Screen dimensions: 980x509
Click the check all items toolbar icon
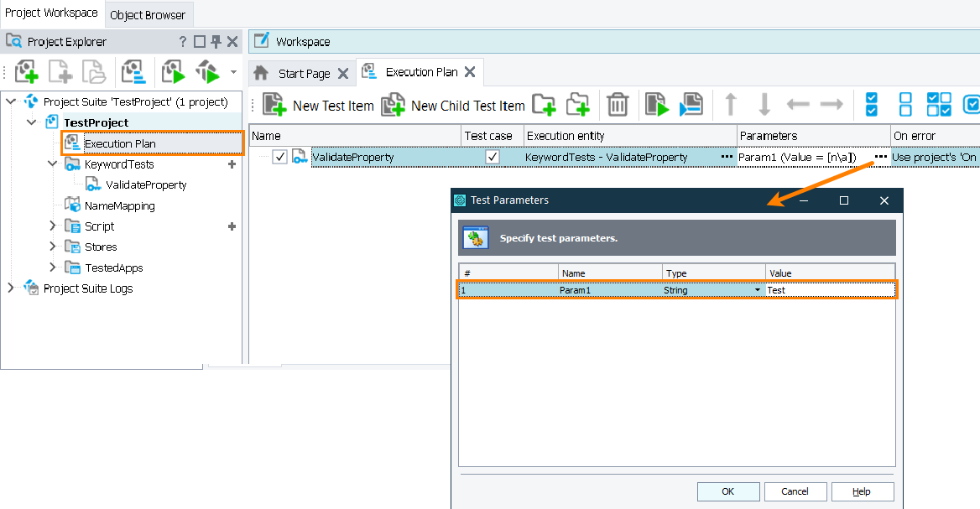point(871,105)
